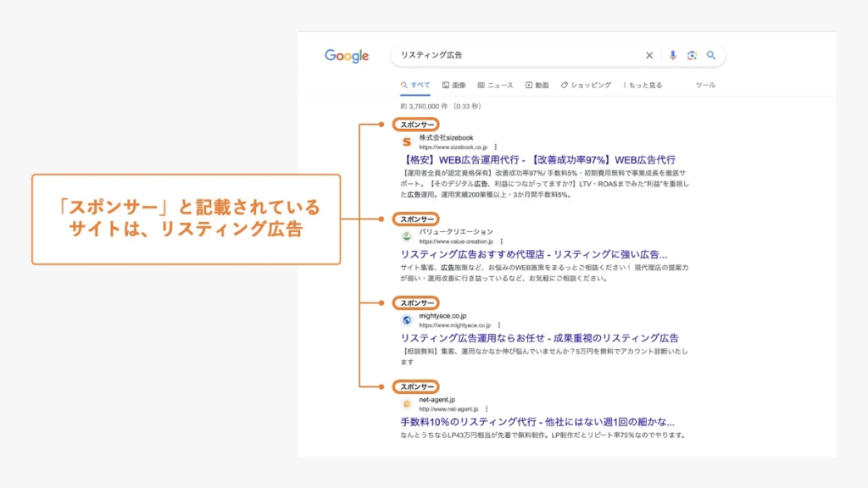868x488 pixels.
Task: Switch to the 画像 tab
Action: [x=454, y=86]
